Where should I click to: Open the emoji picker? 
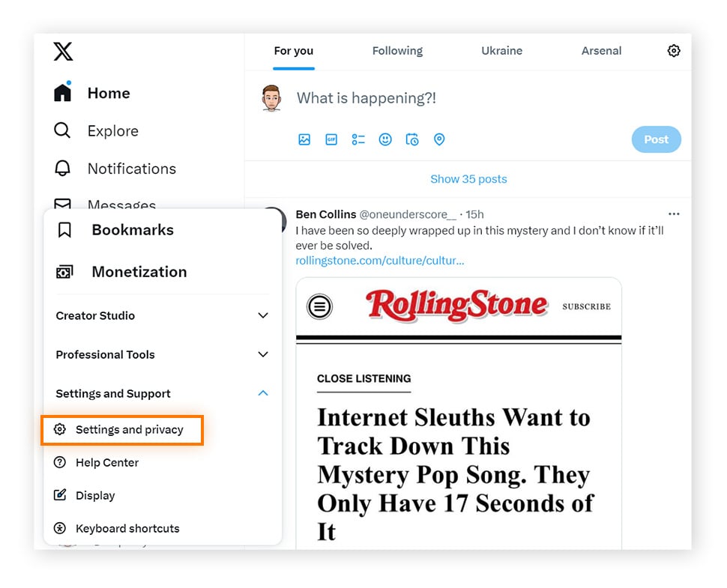click(385, 139)
